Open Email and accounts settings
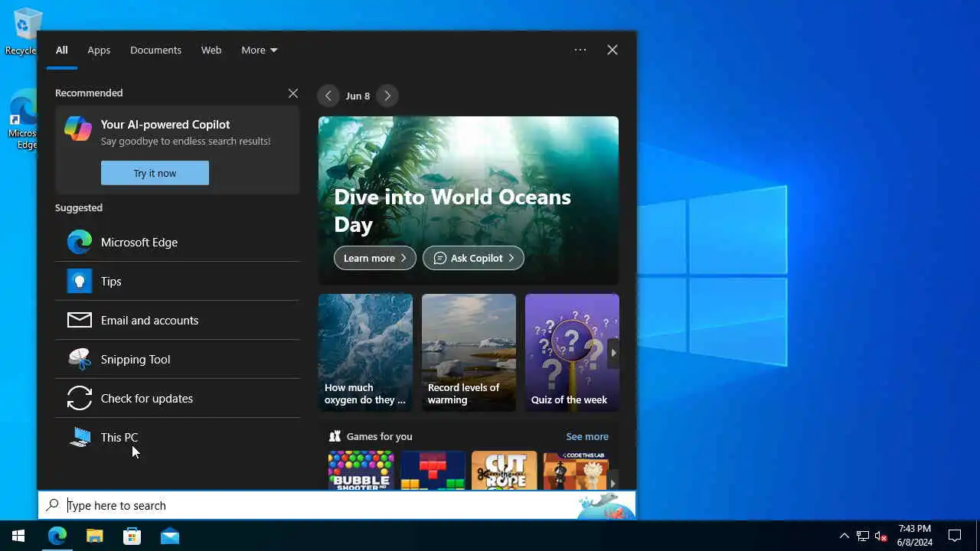Image resolution: width=980 pixels, height=551 pixels. click(177, 320)
